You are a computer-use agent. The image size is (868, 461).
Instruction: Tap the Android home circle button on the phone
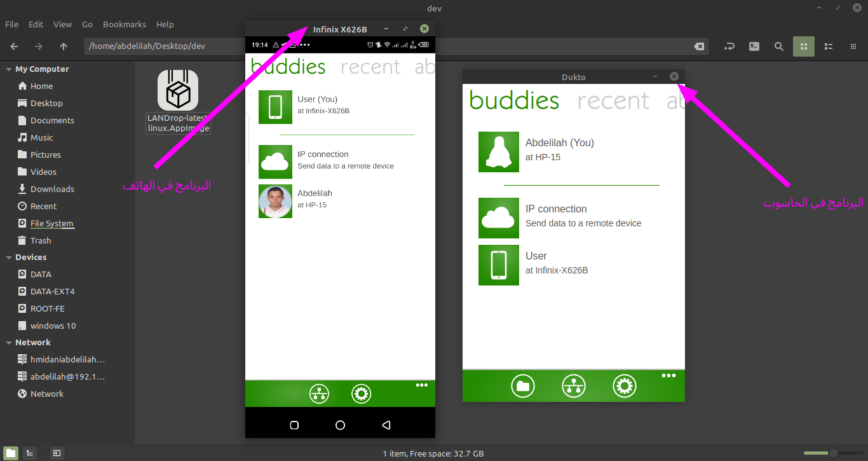pyautogui.click(x=340, y=425)
